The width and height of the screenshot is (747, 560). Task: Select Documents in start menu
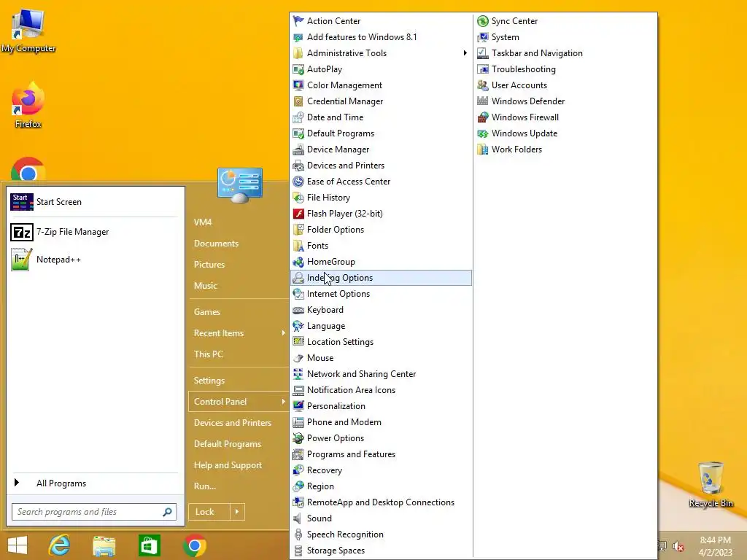click(x=216, y=244)
